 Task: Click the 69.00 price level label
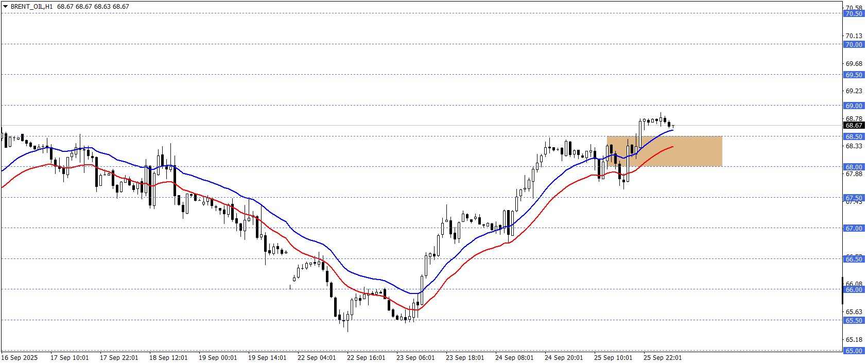tap(854, 106)
